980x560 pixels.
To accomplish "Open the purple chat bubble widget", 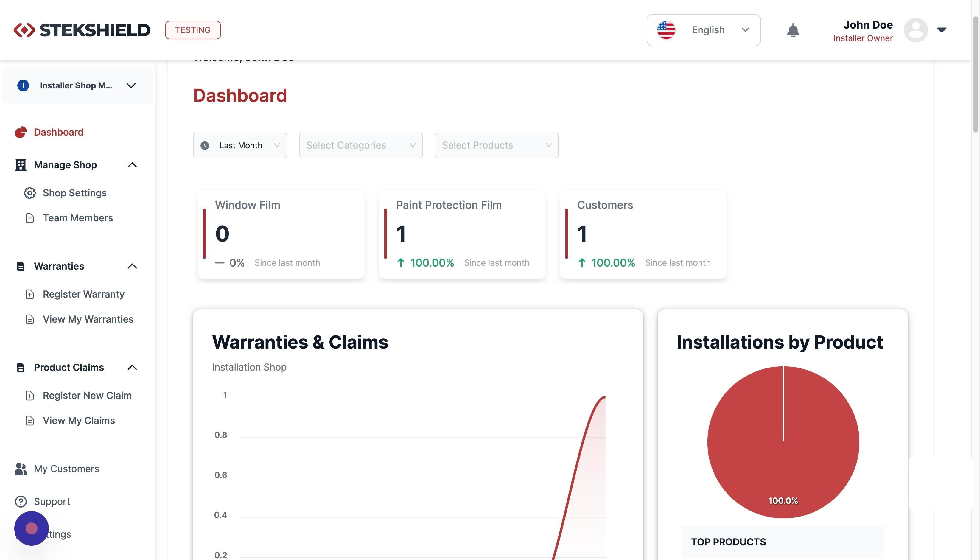I will coord(32,528).
